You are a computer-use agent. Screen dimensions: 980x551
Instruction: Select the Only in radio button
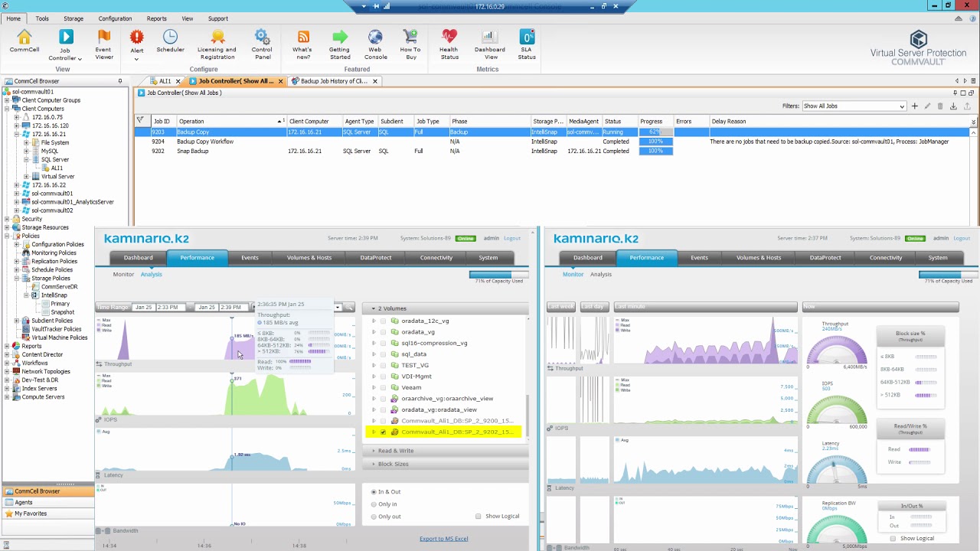[x=374, y=504]
